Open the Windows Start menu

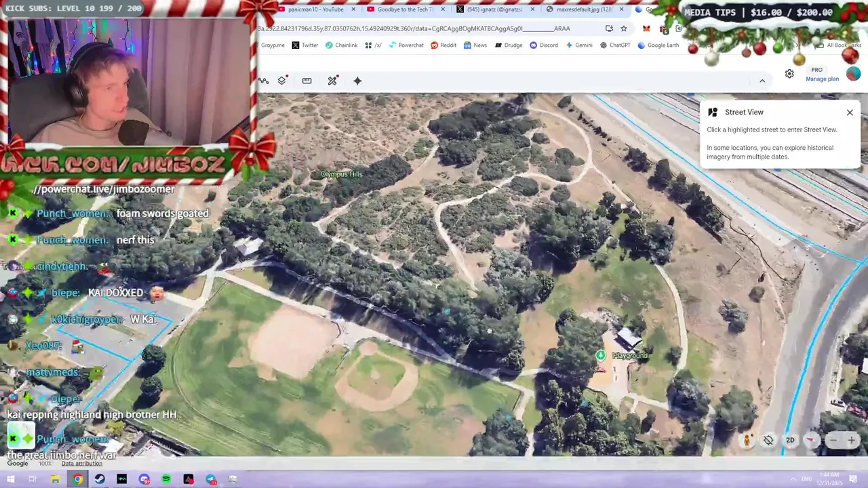tap(11, 479)
